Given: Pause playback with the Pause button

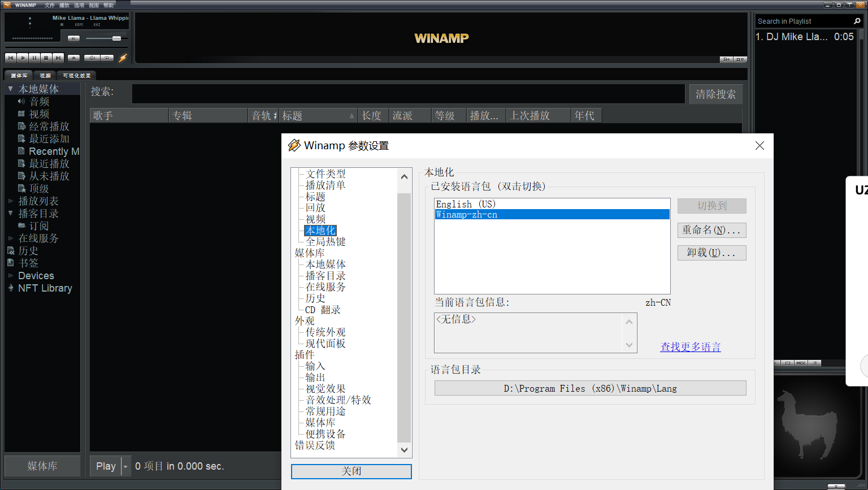Looking at the screenshot, I should (x=34, y=58).
